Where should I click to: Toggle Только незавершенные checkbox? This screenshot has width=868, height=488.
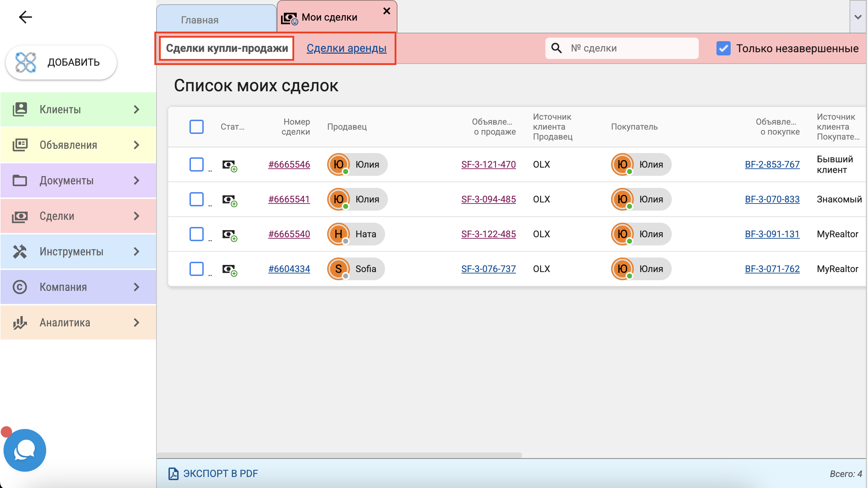point(723,48)
